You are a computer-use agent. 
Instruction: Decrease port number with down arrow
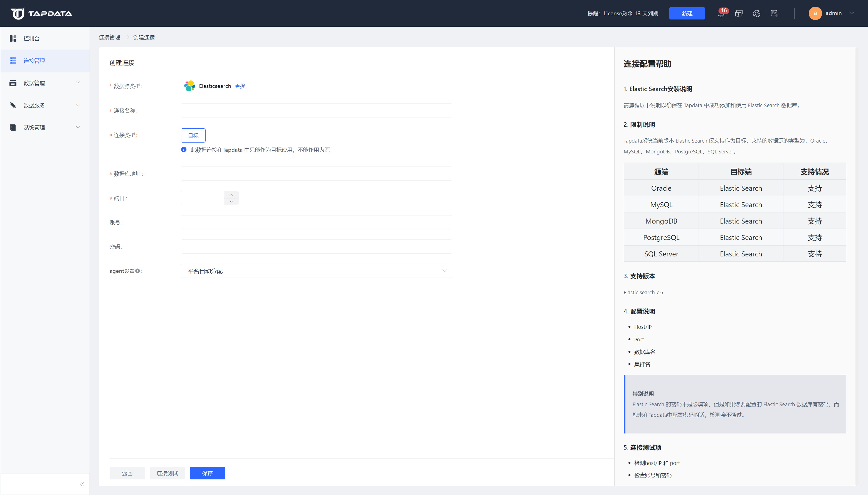231,202
